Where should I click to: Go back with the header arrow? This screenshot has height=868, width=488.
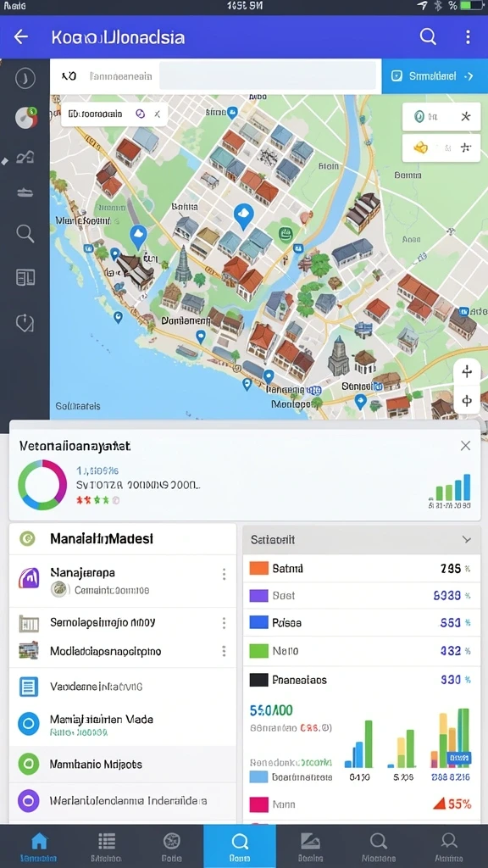pos(20,37)
